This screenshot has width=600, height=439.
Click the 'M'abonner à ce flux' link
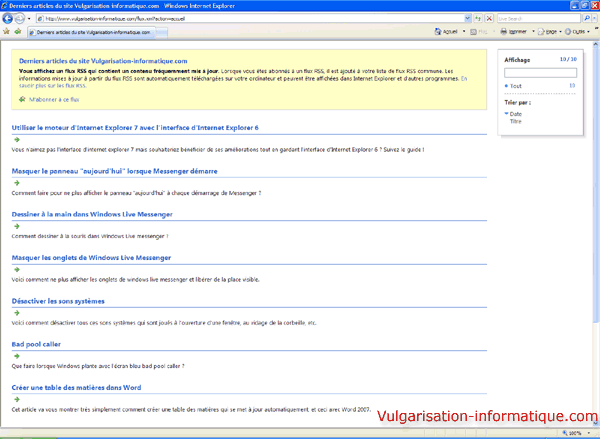point(54,100)
